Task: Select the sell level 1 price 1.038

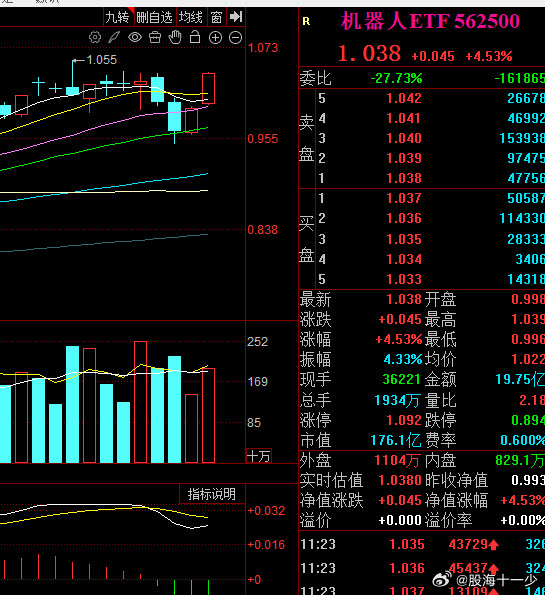Action: click(404, 178)
